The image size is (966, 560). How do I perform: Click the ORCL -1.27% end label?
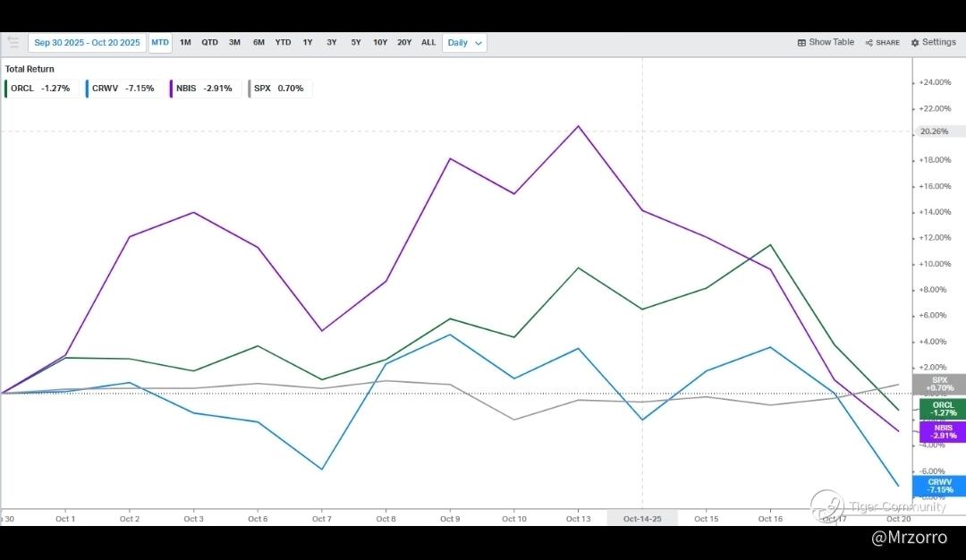[x=943, y=409]
